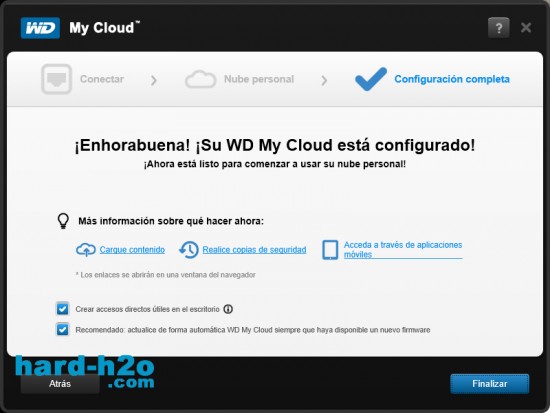The height and width of the screenshot is (413, 550).
Task: Disable automatic firmware update checkbox
Action: pos(62,330)
